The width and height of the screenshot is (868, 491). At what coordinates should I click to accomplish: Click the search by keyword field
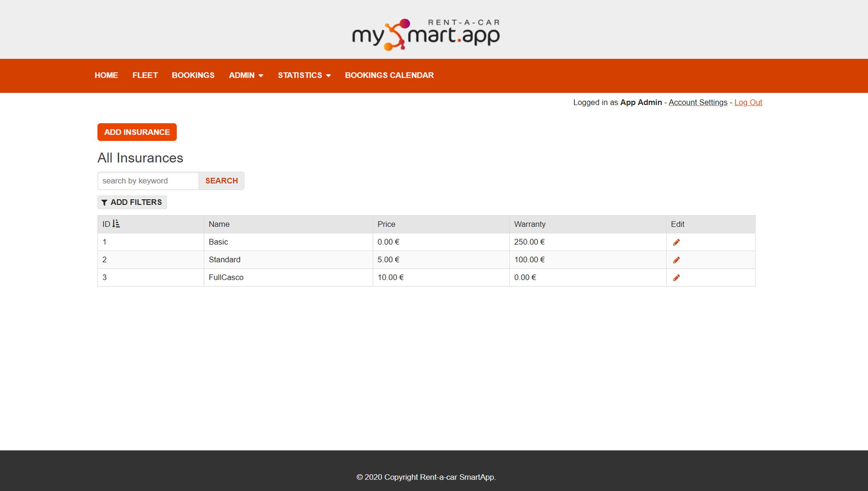click(x=148, y=181)
